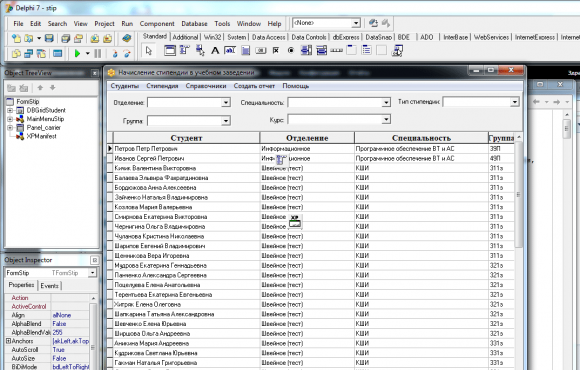Open the Справочники menu of the form
Viewport: 580px width, 370px height.
(206, 86)
